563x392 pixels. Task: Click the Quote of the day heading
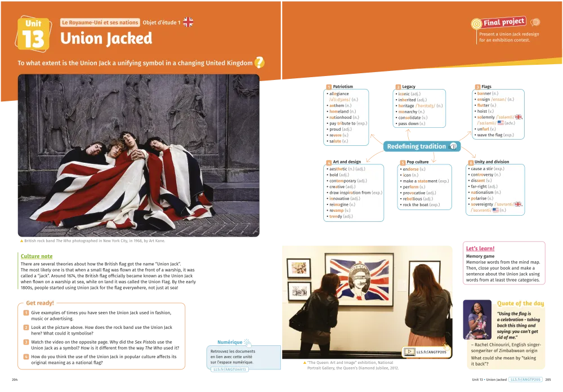tap(520, 304)
